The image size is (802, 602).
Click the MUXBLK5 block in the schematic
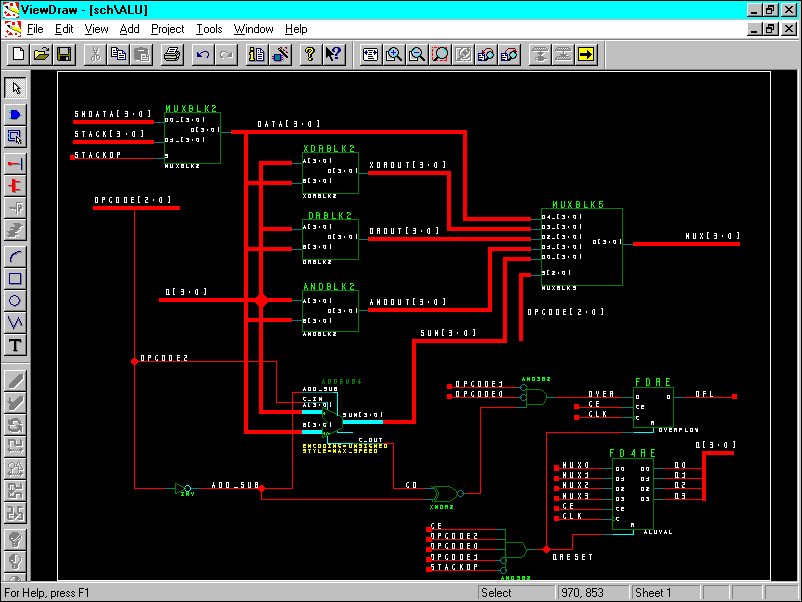[581, 246]
